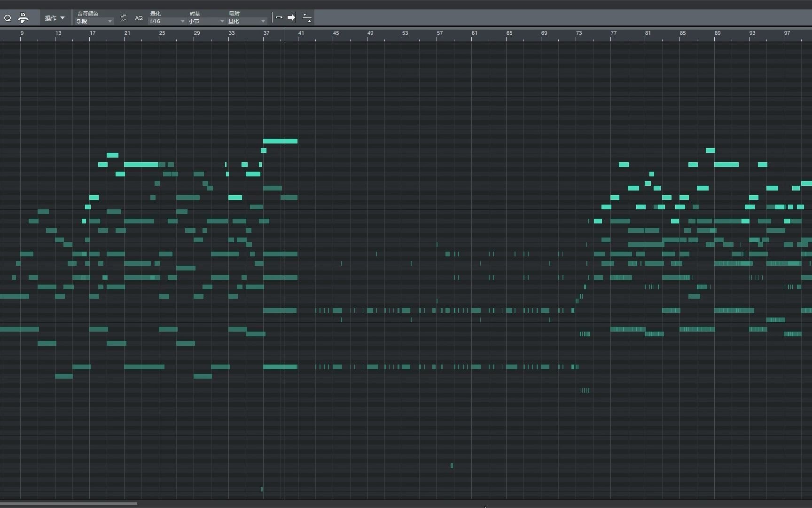The width and height of the screenshot is (812, 508).
Task: Open the 时基 timebase dropdown
Action: 206,21
